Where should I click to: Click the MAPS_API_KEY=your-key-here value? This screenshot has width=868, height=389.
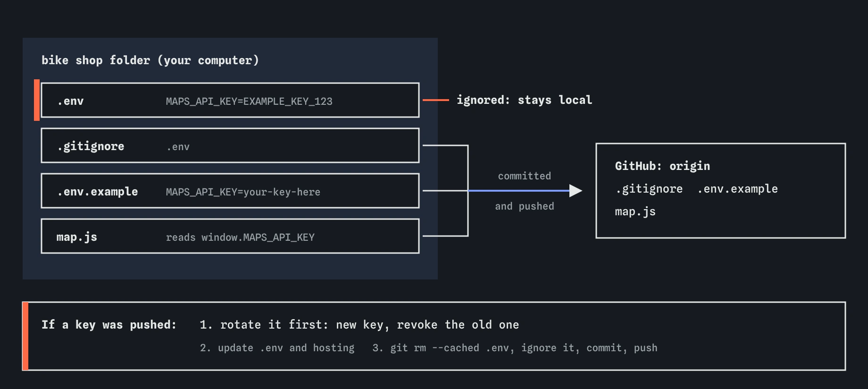tap(243, 192)
